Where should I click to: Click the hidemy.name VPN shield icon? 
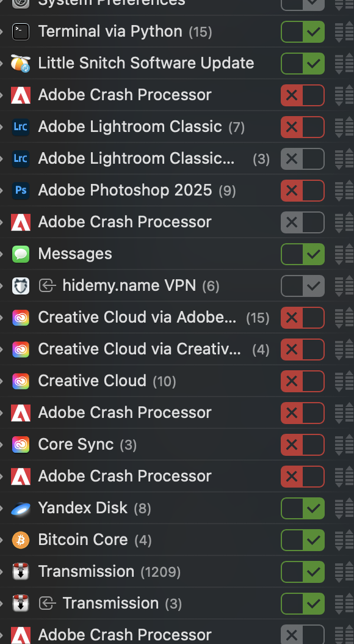[x=21, y=286]
